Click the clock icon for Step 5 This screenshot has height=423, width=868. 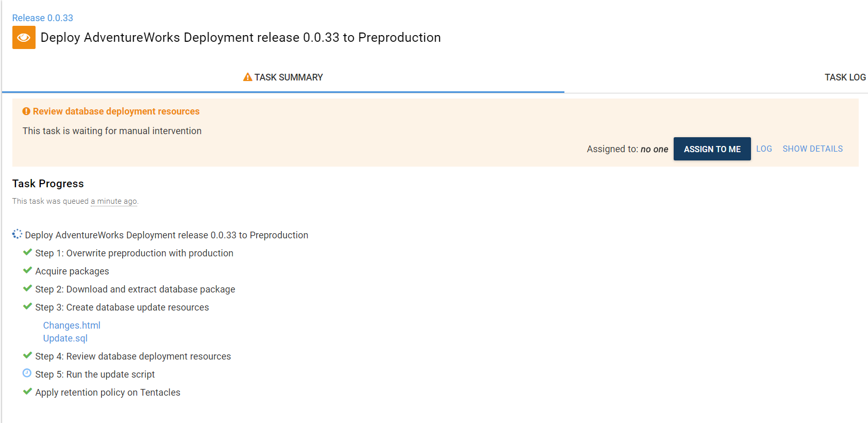coord(27,373)
